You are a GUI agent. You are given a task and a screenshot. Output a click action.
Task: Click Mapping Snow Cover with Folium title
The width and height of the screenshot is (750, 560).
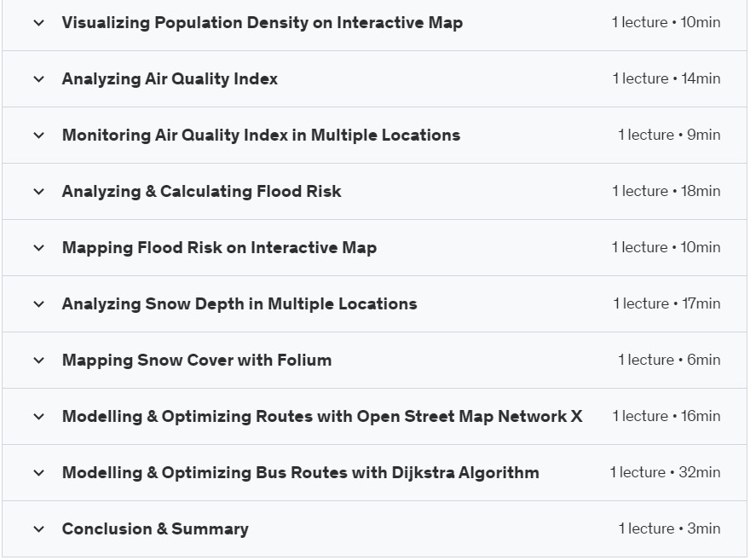point(197,361)
